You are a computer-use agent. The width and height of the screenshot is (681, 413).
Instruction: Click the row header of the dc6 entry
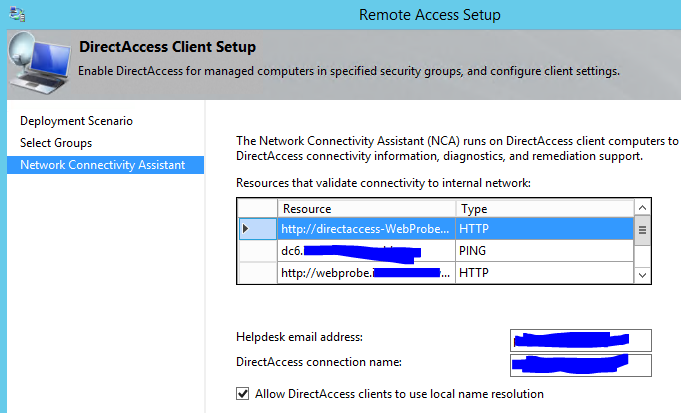click(x=258, y=251)
